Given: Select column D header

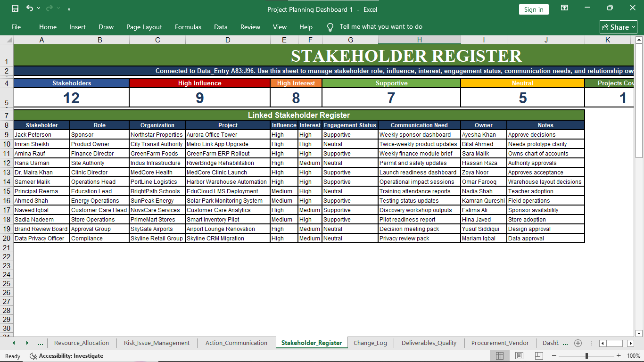Looking at the screenshot, I should click(x=228, y=40).
